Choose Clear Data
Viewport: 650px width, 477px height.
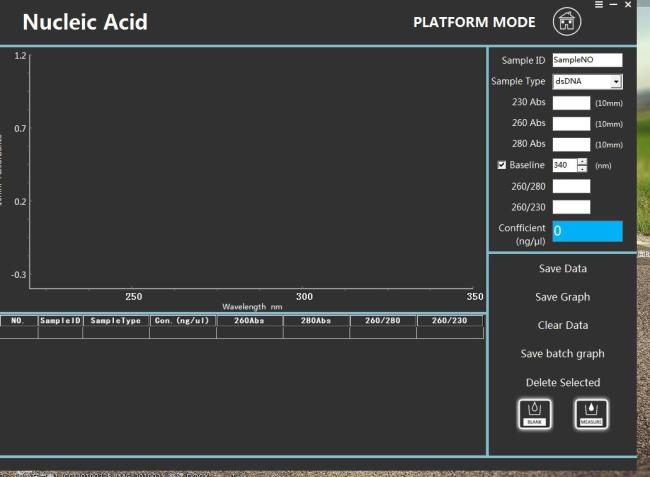click(x=562, y=325)
